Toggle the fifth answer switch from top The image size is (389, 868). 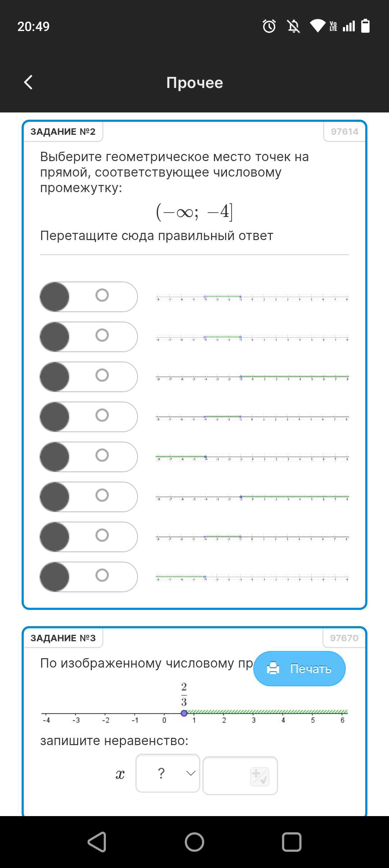[89, 457]
